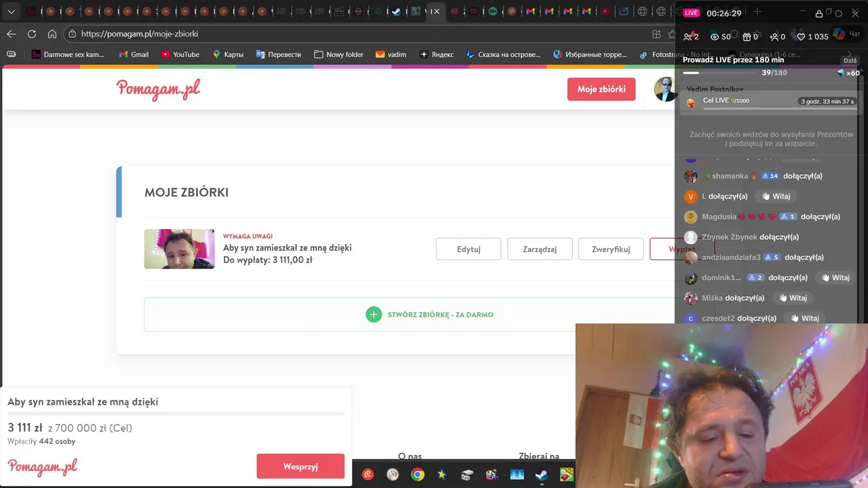Click Zbynek Zbynek username in chat

[730, 237]
